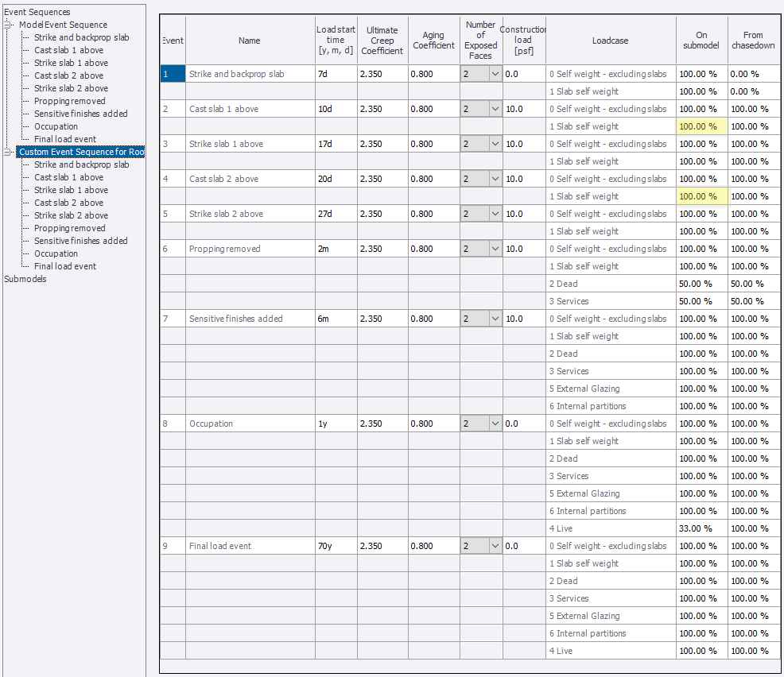Collapse the Custom Event Sequence tree node

pos(8,152)
